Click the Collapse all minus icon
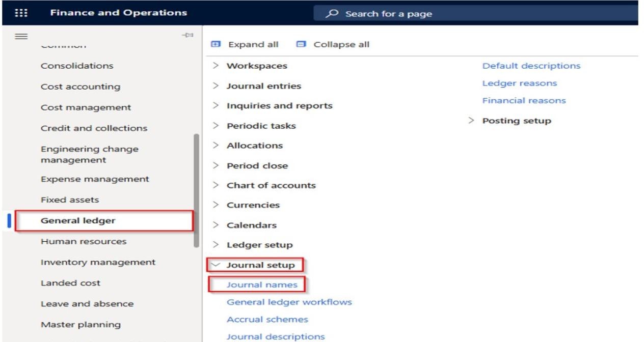The width and height of the screenshot is (644, 342). (300, 44)
